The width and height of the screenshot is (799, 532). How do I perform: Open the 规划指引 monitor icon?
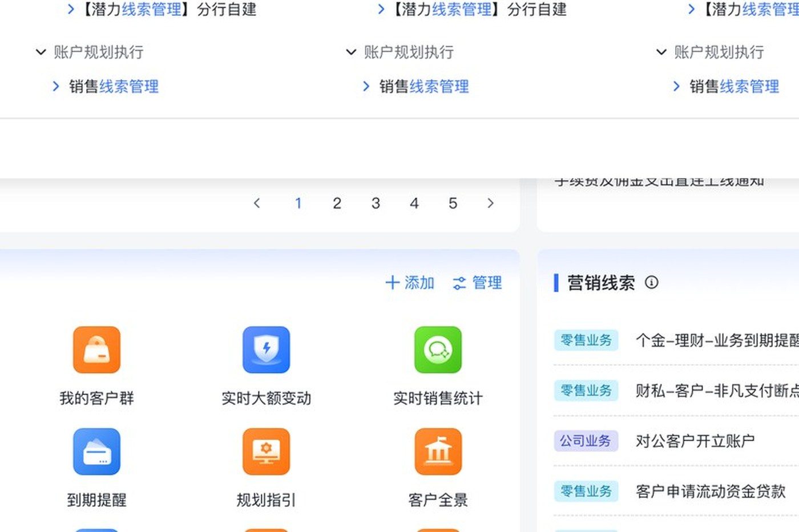click(x=266, y=452)
